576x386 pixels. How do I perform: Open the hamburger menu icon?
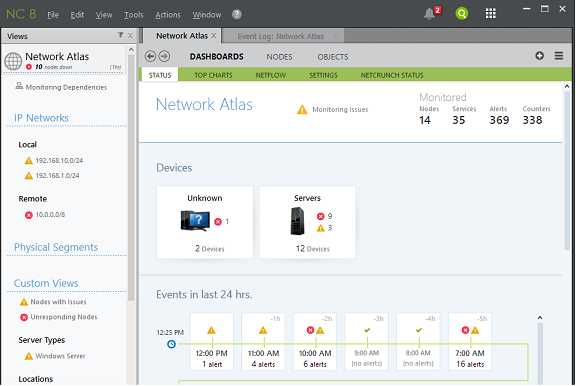(559, 56)
